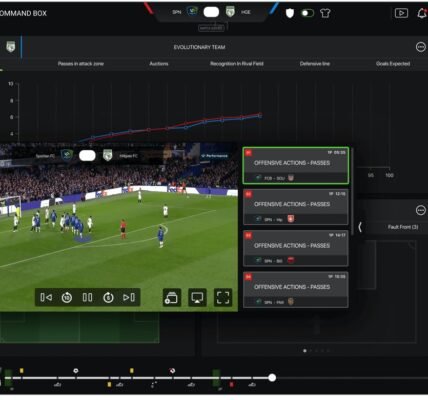Click the rival crest on the fourth clip card

(291, 302)
